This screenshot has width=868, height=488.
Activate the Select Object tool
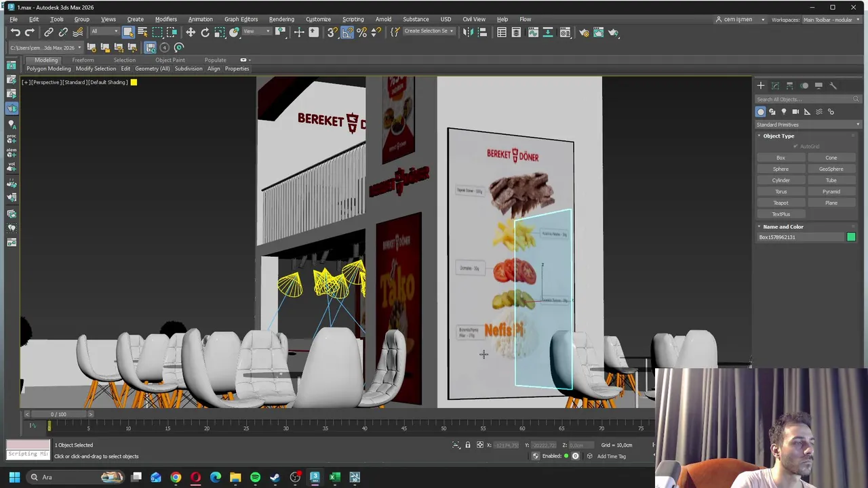tap(128, 33)
